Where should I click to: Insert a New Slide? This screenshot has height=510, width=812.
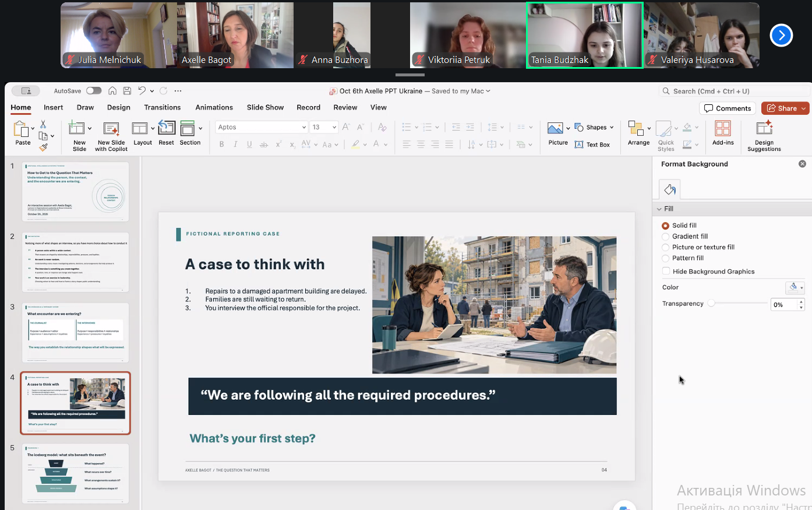click(79, 135)
